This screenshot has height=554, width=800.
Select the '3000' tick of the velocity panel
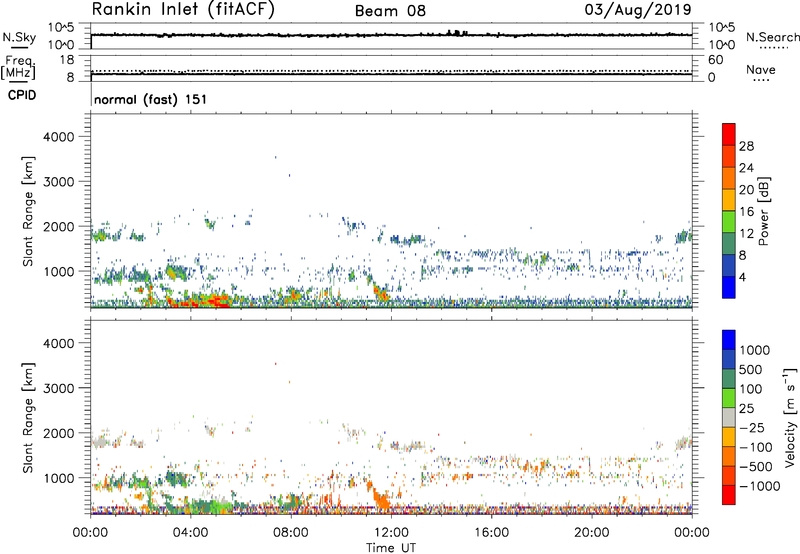tap(58, 388)
